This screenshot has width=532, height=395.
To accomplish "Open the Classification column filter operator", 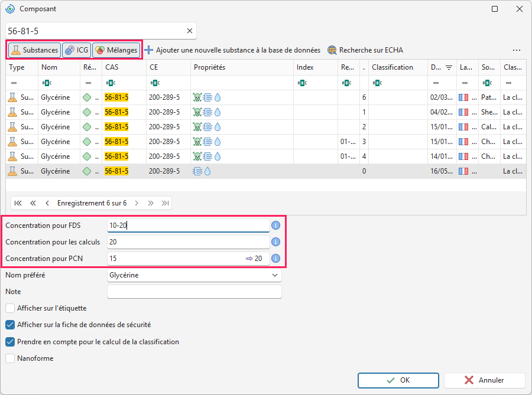I will [x=377, y=83].
